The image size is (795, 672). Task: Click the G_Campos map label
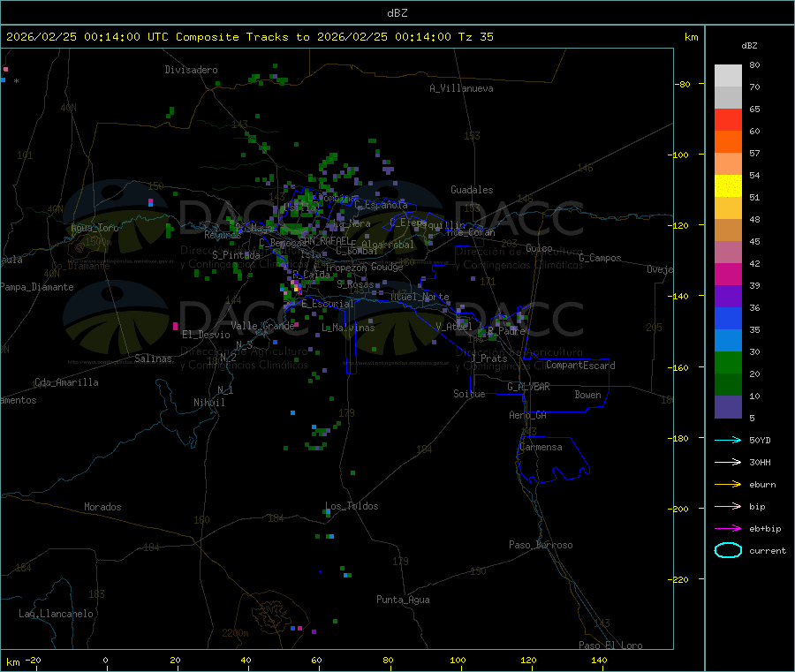[x=600, y=258]
